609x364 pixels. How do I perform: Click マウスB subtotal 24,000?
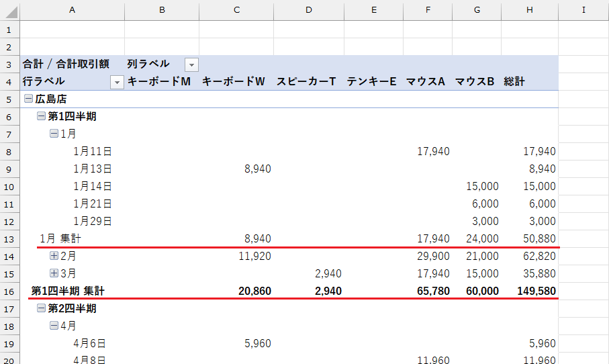(x=482, y=238)
